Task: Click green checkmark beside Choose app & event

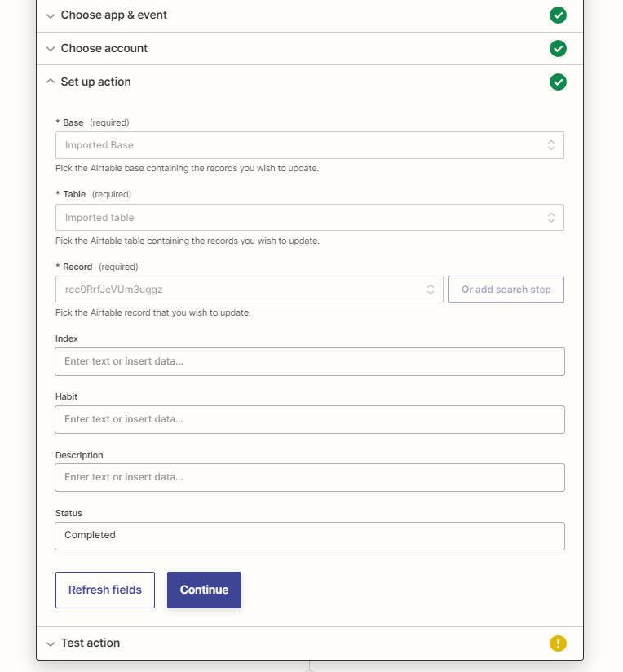Action: [x=558, y=15]
